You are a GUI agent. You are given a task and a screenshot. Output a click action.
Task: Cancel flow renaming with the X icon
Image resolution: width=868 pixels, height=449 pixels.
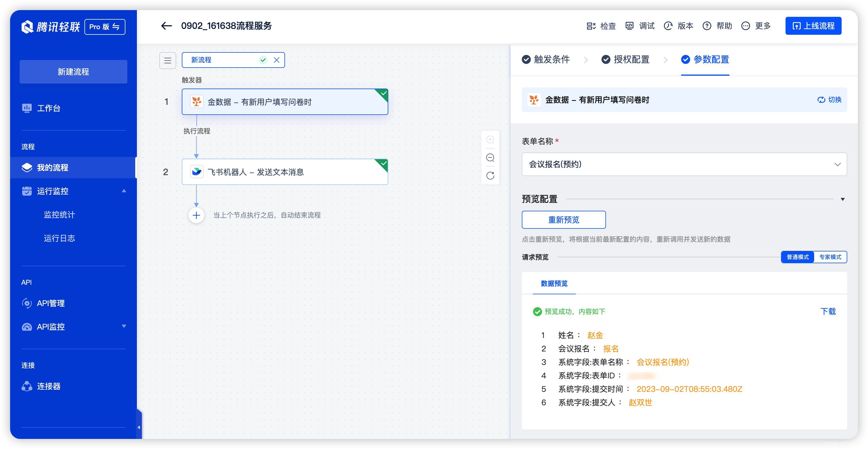[277, 60]
